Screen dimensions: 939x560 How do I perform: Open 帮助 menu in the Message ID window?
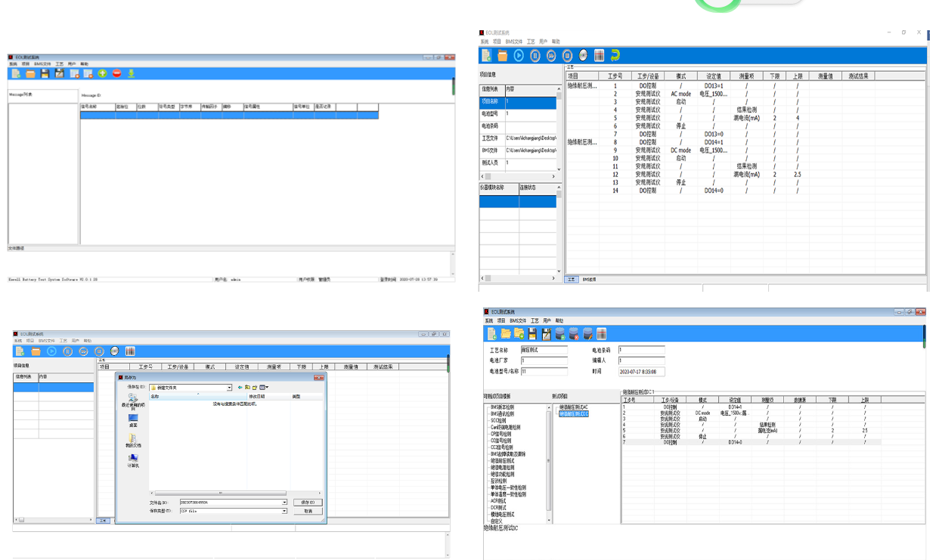click(85, 64)
